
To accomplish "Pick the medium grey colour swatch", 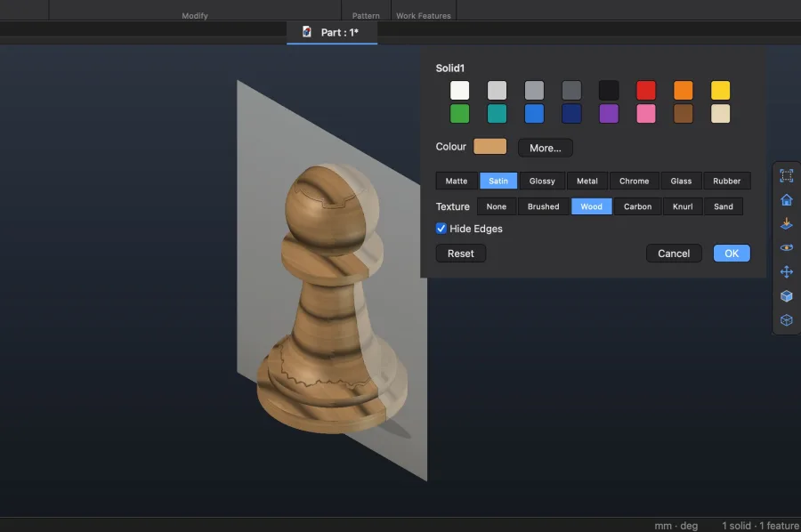I will [x=534, y=91].
